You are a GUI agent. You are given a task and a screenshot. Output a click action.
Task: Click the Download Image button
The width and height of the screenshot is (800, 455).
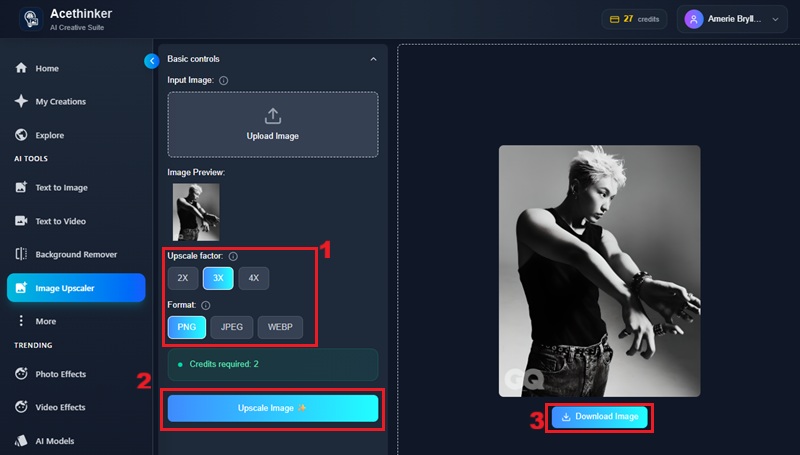tap(599, 417)
